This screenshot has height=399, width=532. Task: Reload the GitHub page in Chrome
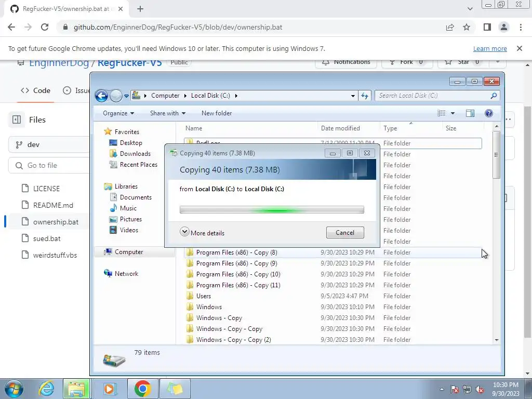point(45,27)
